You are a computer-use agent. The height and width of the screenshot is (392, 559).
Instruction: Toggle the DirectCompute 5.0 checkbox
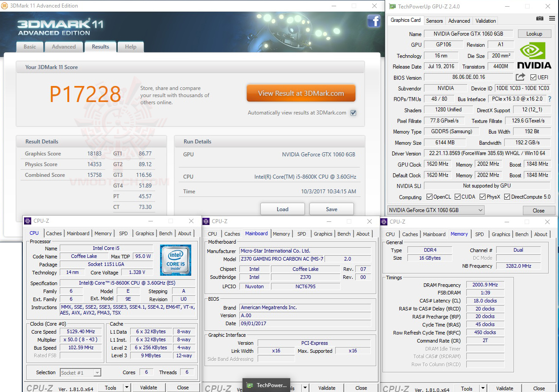point(507,197)
